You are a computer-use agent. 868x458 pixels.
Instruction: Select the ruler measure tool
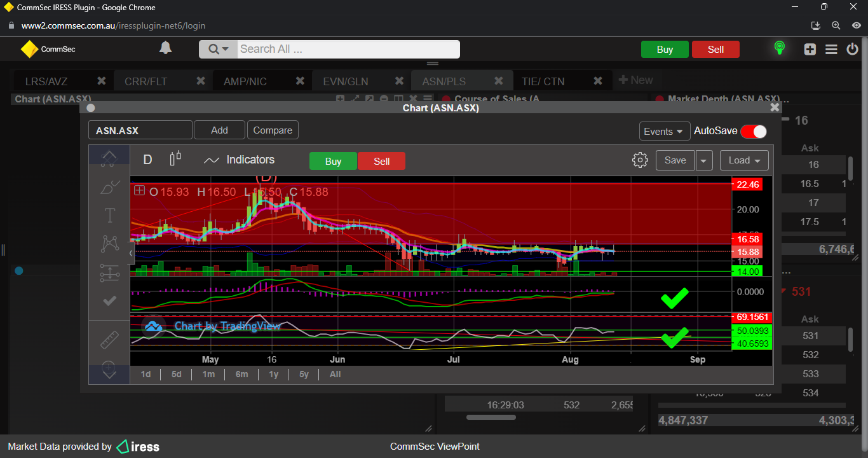pyautogui.click(x=109, y=340)
